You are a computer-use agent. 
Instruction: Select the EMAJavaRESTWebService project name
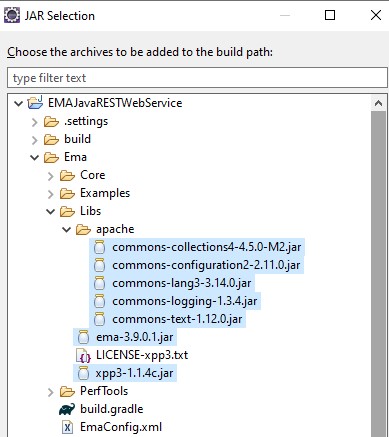click(x=115, y=103)
